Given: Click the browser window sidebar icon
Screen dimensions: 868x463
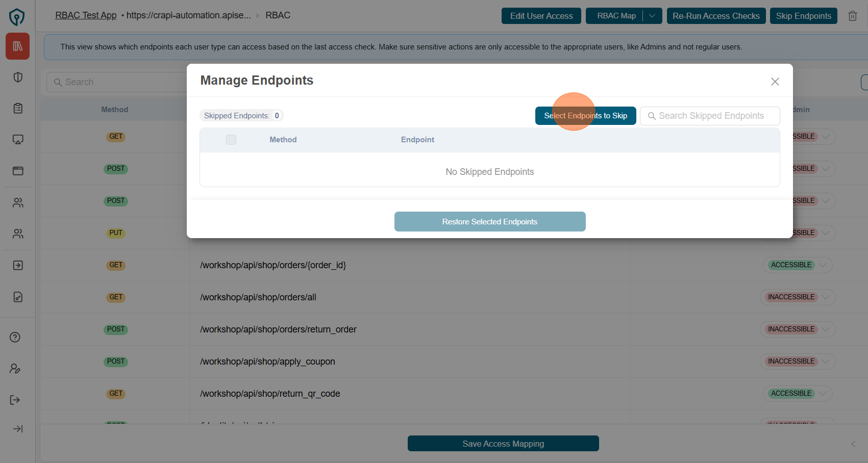Looking at the screenshot, I should pos(18,171).
